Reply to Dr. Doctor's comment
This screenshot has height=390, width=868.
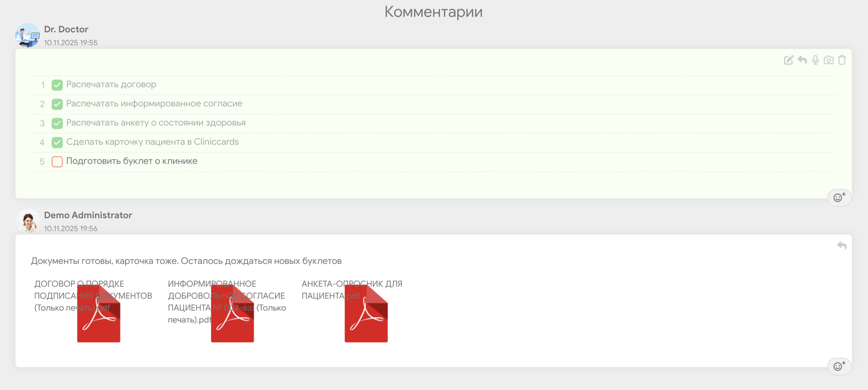pyautogui.click(x=802, y=60)
